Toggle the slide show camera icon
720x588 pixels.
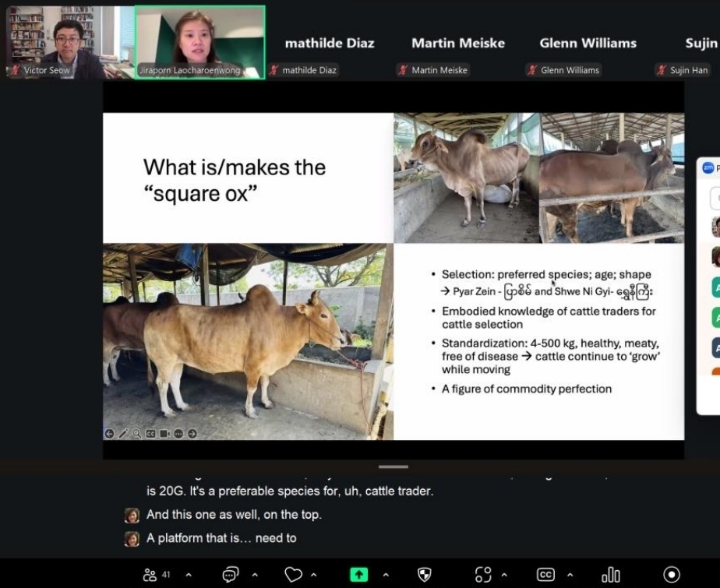(164, 434)
